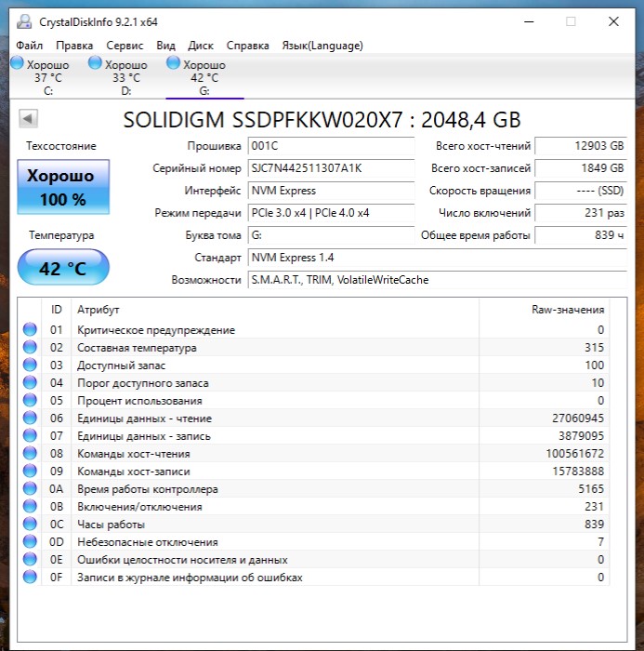644x651 pixels.
Task: Click health orb on C: disk tab
Action: pyautogui.click(x=17, y=62)
